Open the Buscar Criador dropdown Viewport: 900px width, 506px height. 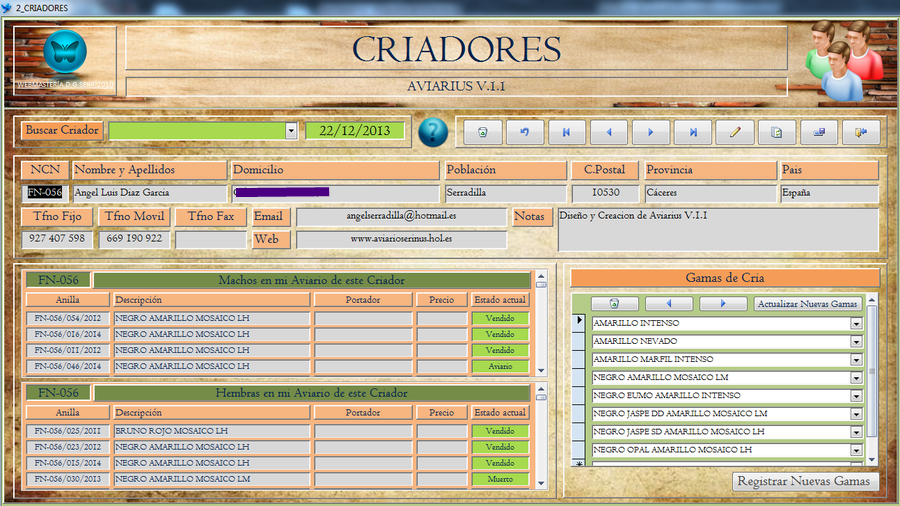tap(291, 131)
